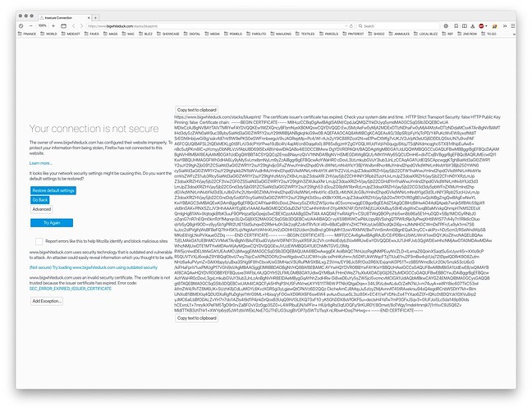Reload the page with the refresh icon
This screenshot has height=410, width=532.
coord(351,25)
